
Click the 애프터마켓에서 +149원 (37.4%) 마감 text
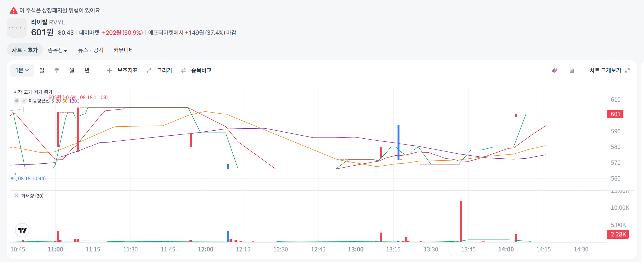tap(192, 33)
